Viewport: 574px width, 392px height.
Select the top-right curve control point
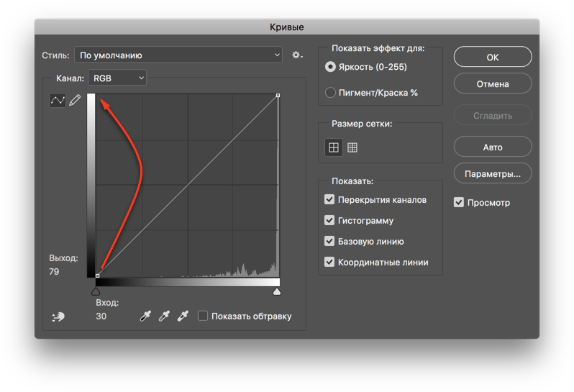click(x=278, y=95)
